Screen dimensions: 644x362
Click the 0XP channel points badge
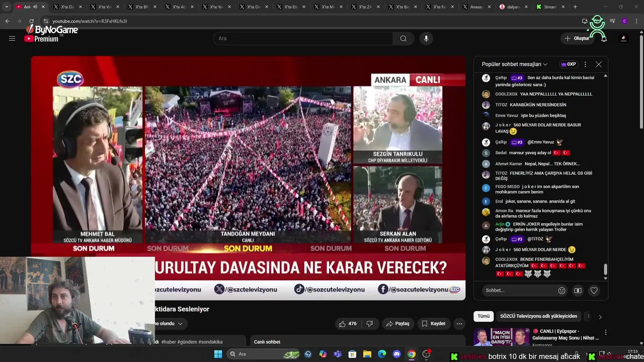tap(569, 64)
